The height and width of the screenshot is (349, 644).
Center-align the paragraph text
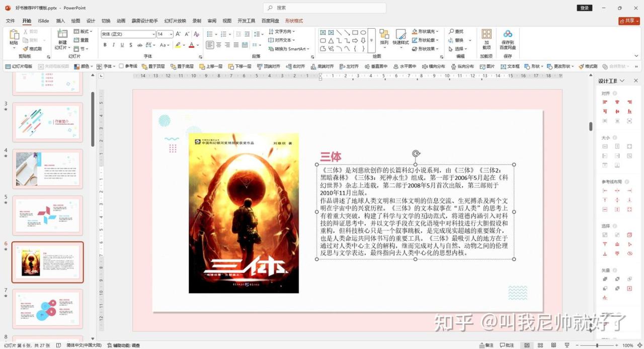219,45
